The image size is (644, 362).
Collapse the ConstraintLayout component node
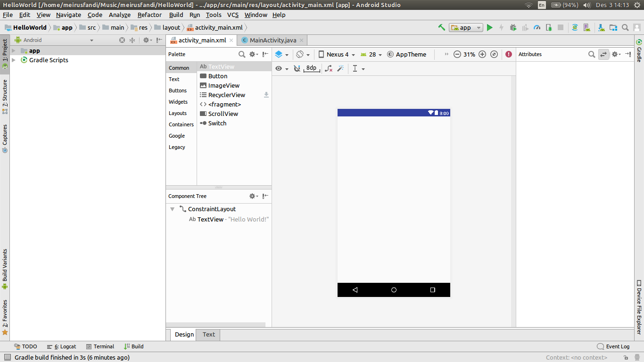173,209
